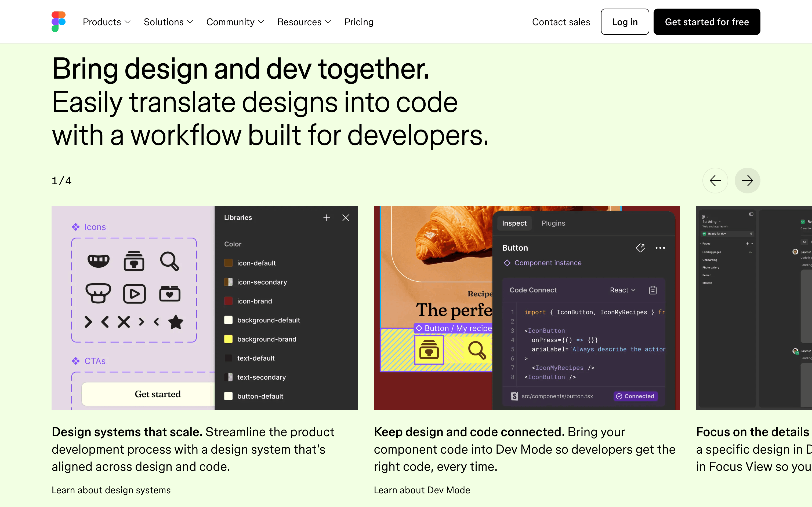Click the code brackets icon next to Button

640,248
